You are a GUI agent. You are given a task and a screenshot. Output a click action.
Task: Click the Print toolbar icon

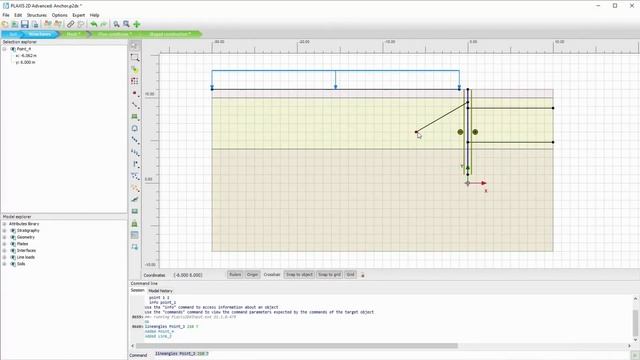click(x=35, y=24)
